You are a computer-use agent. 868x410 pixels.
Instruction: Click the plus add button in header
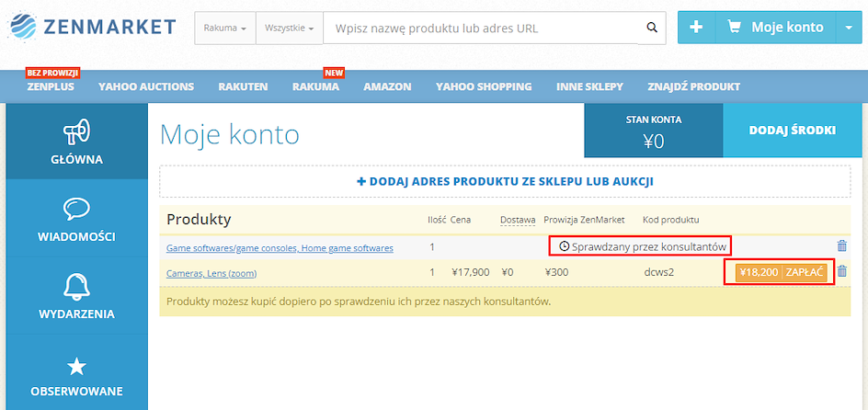[696, 27]
